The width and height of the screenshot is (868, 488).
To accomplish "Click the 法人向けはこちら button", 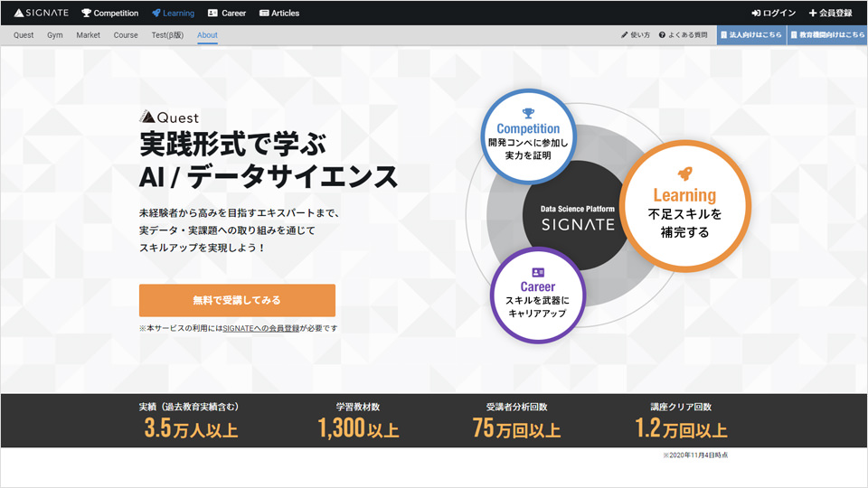I will point(751,35).
